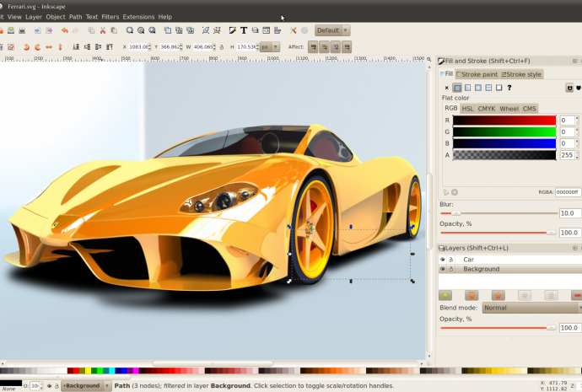582x392 pixels.
Task: Toggle visibility of the Background layer
Action: (x=442, y=269)
